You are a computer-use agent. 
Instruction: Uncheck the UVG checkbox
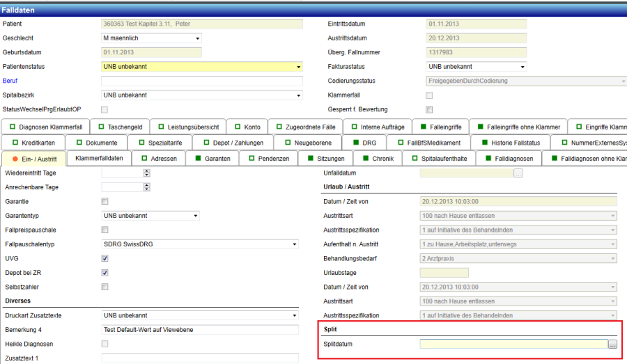[105, 258]
